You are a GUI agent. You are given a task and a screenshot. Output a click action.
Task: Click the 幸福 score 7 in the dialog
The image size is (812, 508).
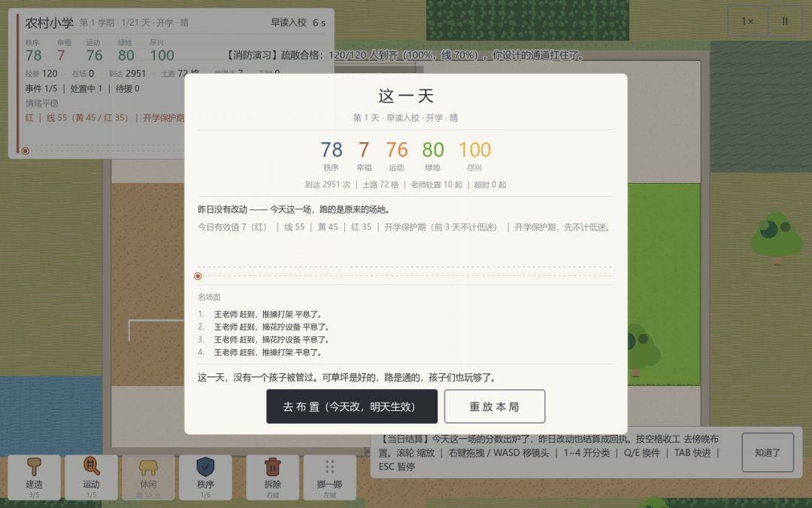[x=364, y=150]
